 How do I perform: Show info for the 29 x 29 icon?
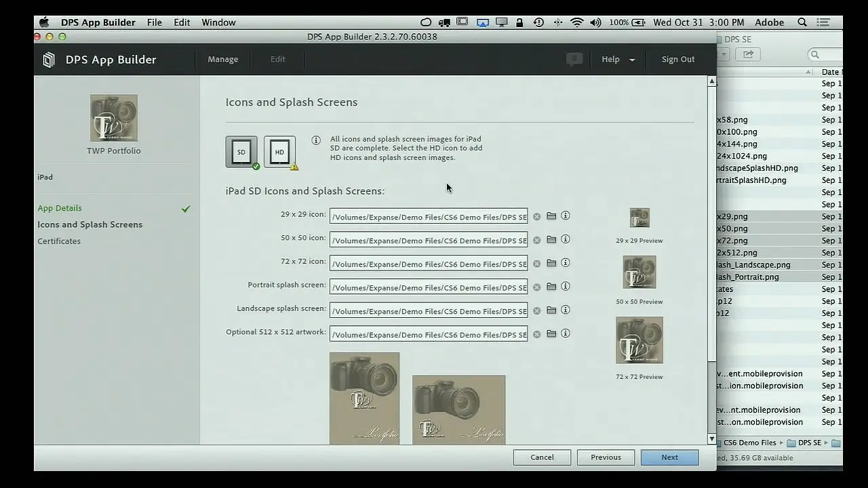coord(566,216)
